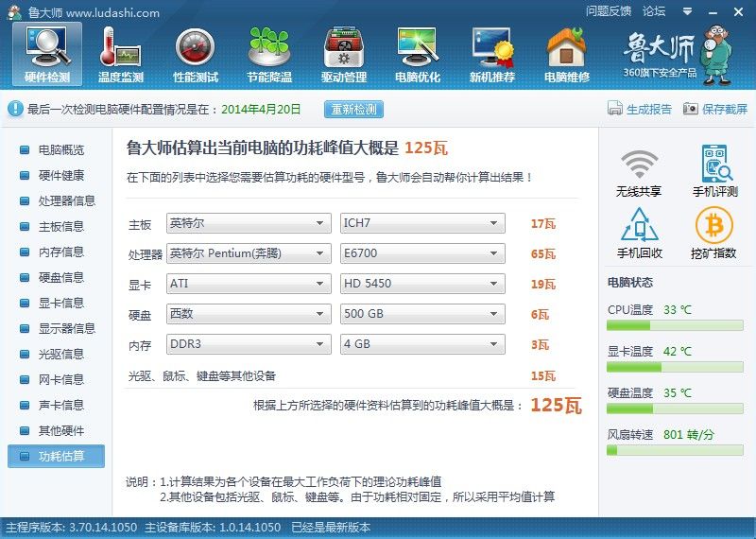Expand the 处理器 model dropdown E6700
The height and width of the screenshot is (539, 756).
click(x=422, y=253)
